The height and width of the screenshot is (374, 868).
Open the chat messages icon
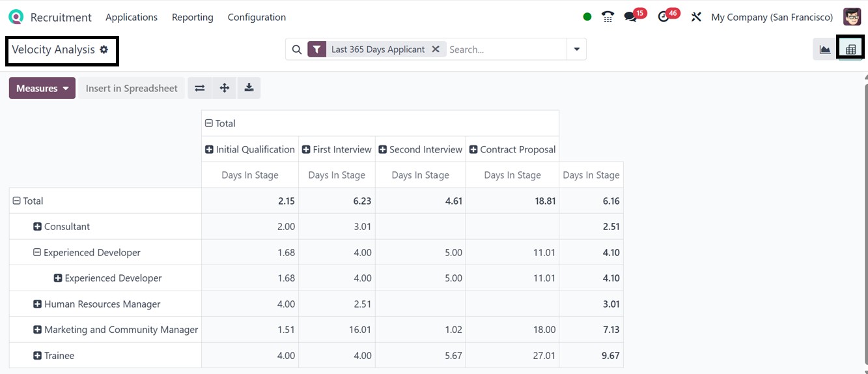[630, 17]
